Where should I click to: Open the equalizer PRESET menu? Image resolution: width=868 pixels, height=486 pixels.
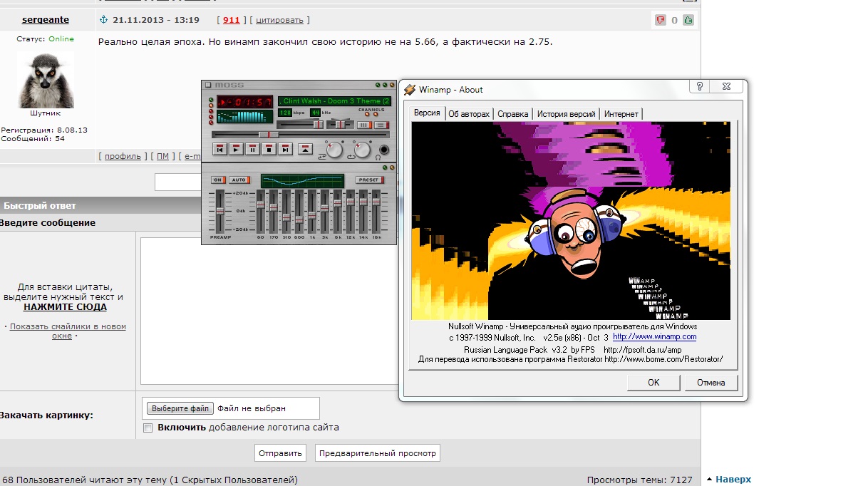(369, 180)
